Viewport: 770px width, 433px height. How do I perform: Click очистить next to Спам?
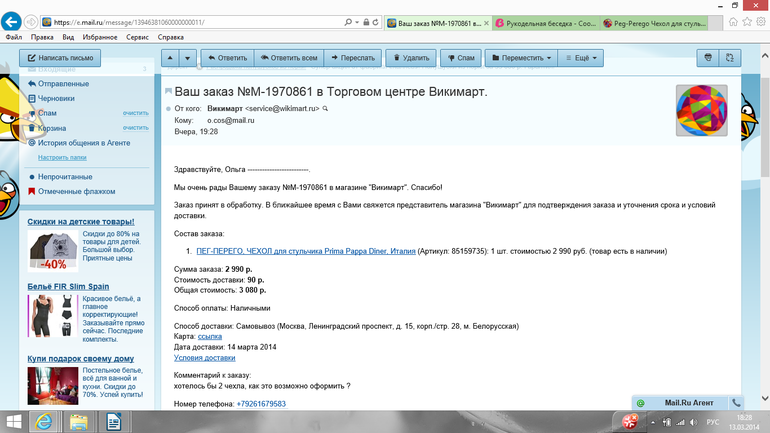coord(136,113)
